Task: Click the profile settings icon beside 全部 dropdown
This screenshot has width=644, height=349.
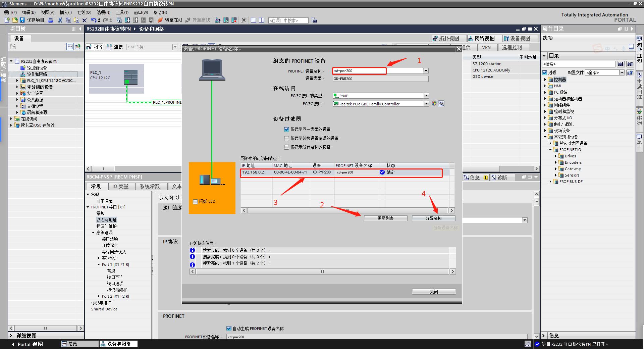Action: [630, 72]
